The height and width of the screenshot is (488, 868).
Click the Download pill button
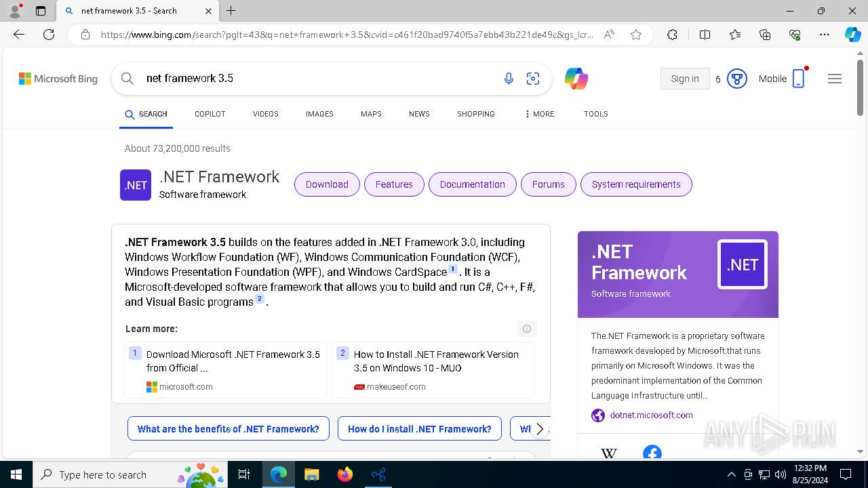click(327, 184)
